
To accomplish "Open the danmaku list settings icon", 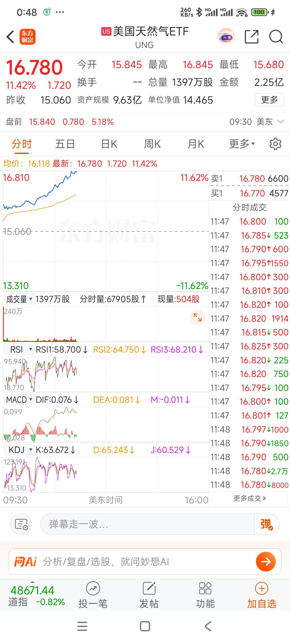I will (21, 524).
